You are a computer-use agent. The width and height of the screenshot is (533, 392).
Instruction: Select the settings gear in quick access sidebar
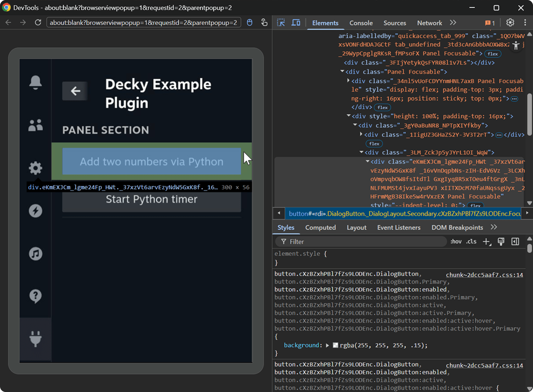tap(36, 168)
